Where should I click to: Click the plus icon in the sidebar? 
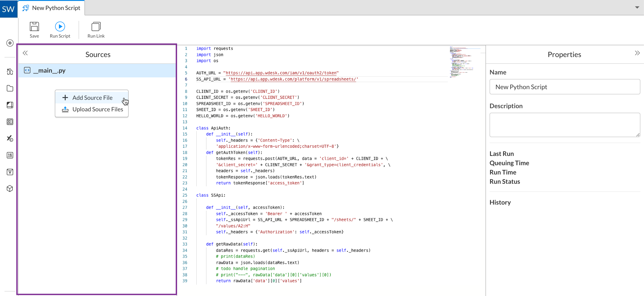click(x=10, y=43)
